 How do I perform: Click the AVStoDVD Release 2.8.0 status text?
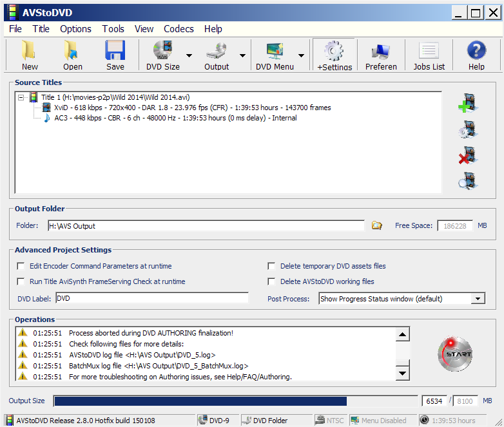[86, 421]
